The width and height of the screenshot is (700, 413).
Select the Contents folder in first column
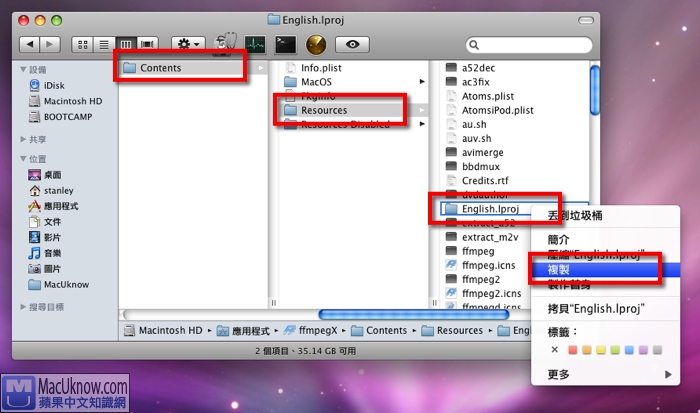pyautogui.click(x=193, y=68)
